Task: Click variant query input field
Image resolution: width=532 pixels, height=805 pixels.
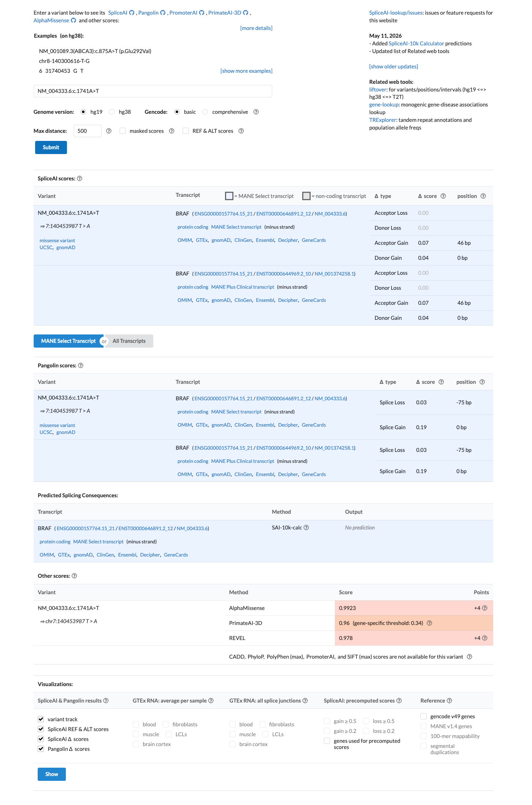Action: 153,91
